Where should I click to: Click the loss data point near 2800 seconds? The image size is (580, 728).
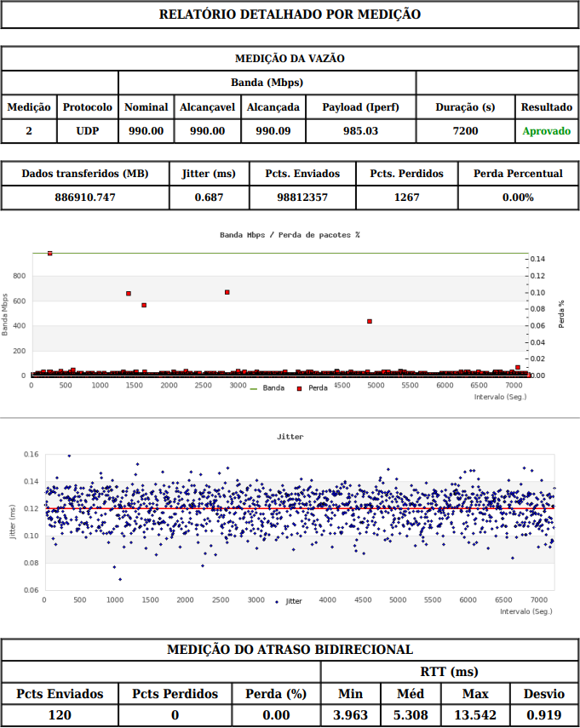(227, 292)
